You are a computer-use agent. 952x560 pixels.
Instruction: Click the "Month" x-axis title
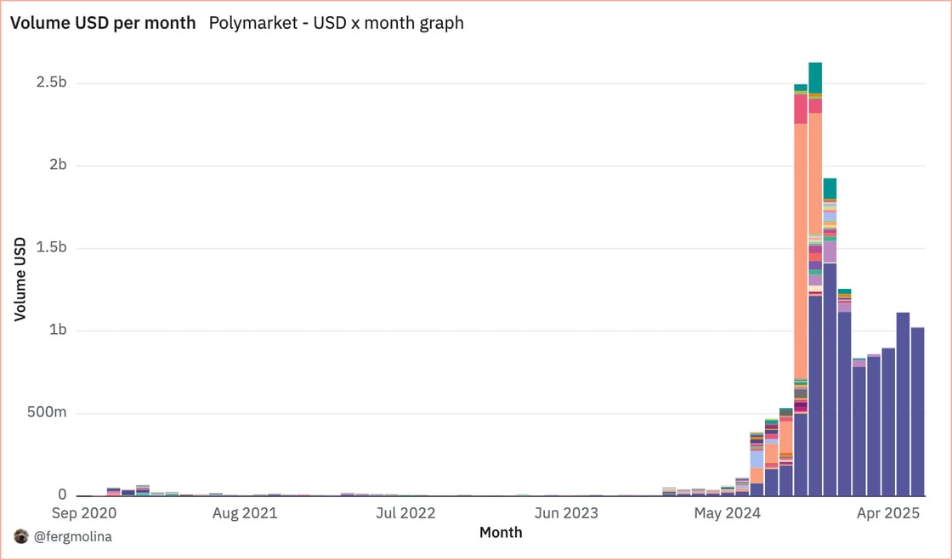tap(501, 533)
